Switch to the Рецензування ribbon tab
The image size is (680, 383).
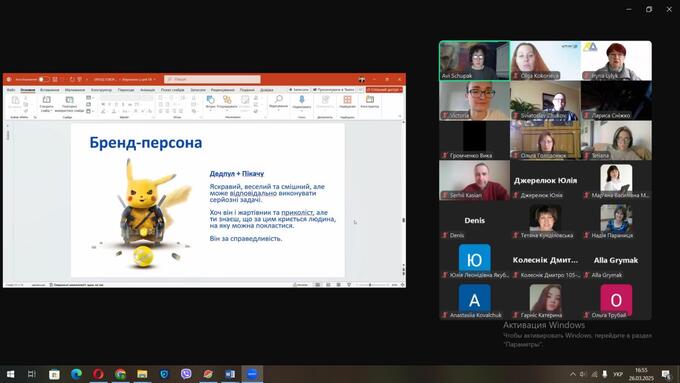[x=222, y=90]
